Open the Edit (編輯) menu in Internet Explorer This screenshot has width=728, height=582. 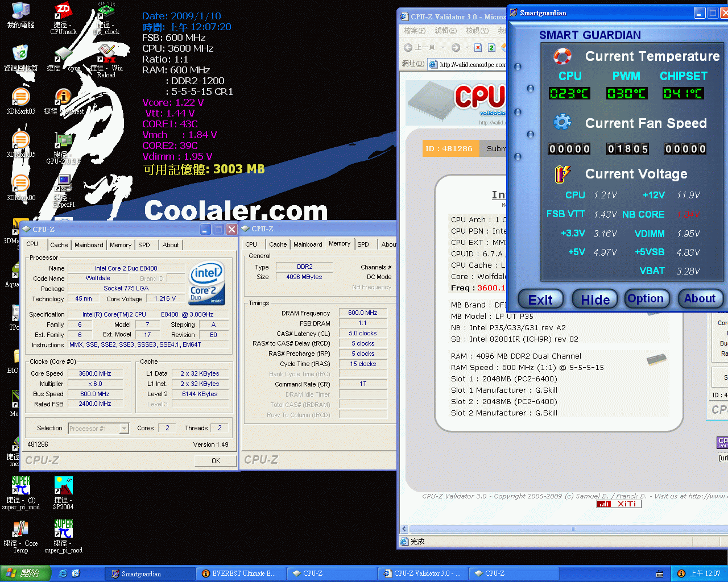coord(445,31)
